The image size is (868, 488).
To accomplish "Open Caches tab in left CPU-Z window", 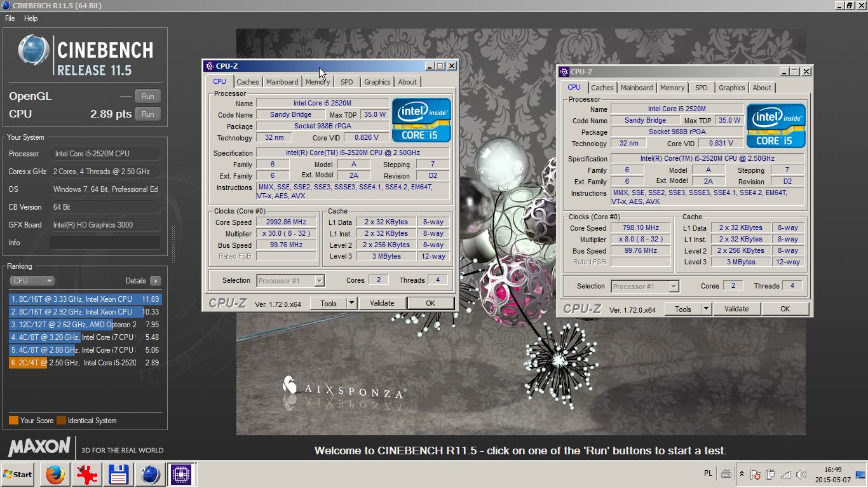I will tap(248, 82).
